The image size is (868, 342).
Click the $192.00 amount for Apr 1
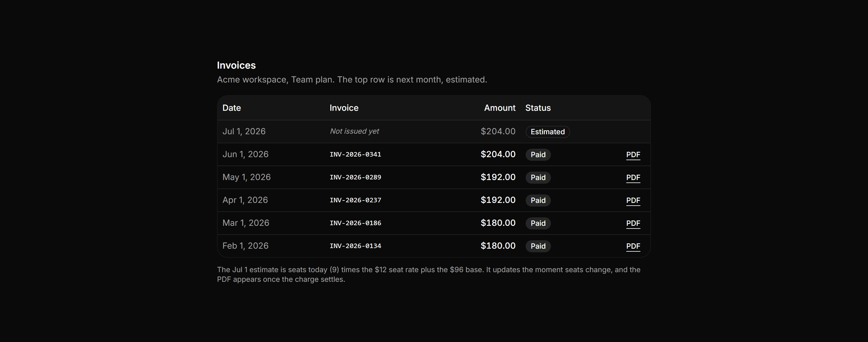tap(498, 200)
